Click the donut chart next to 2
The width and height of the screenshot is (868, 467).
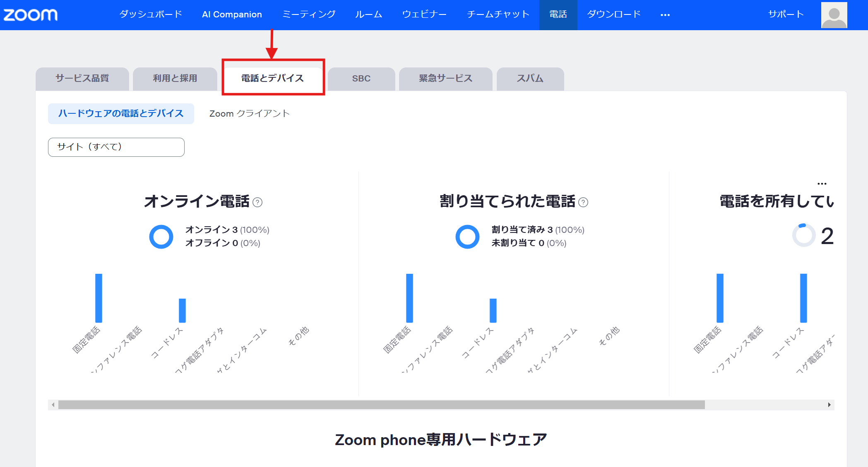803,235
